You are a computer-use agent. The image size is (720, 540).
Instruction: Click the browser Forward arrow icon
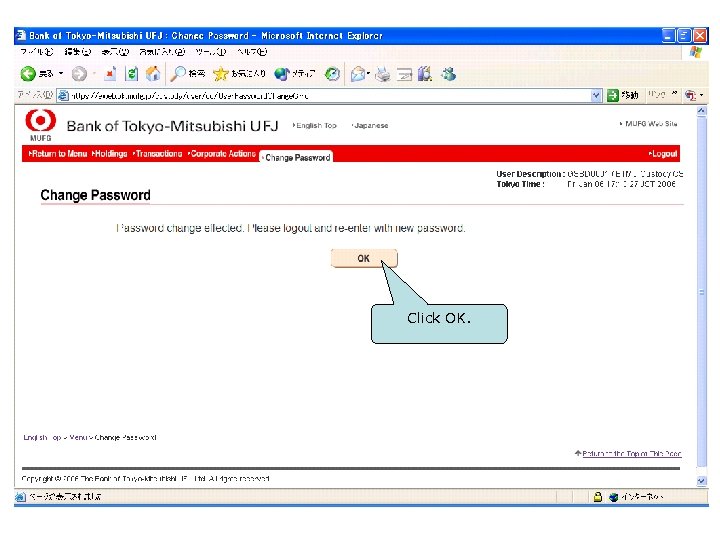[79, 73]
